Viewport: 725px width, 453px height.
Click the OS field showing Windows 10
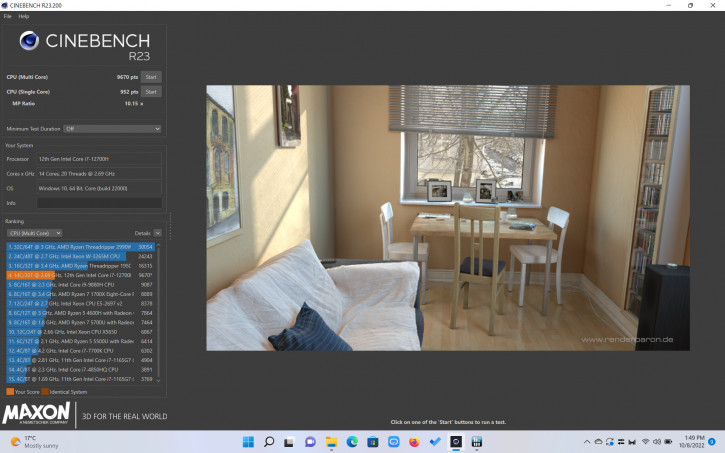[x=99, y=189]
